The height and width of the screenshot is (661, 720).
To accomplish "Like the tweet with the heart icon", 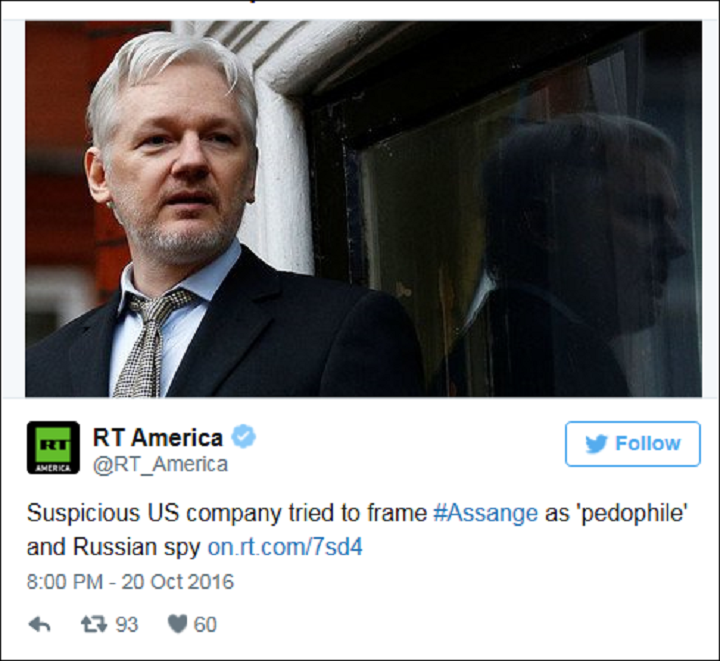I will [x=177, y=624].
